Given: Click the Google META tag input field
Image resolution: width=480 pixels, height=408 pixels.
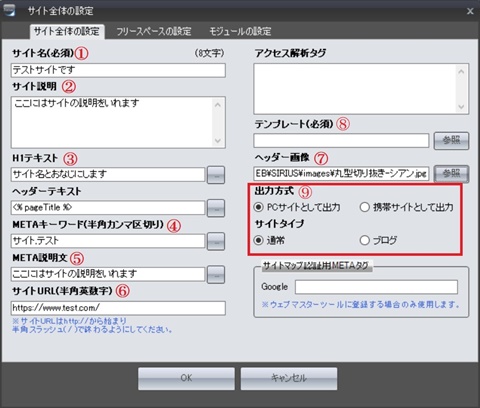Looking at the screenshot, I should coord(376,287).
